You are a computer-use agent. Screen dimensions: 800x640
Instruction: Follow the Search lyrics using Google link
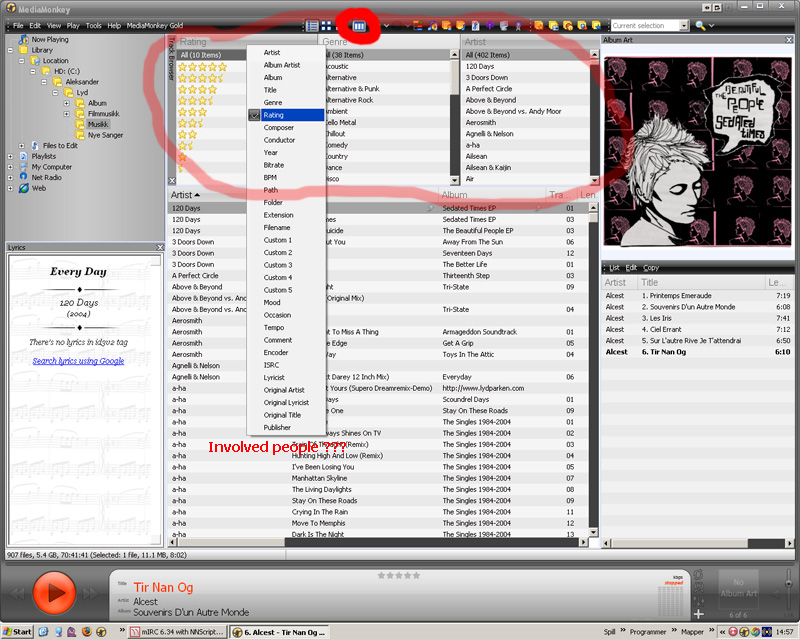point(79,361)
